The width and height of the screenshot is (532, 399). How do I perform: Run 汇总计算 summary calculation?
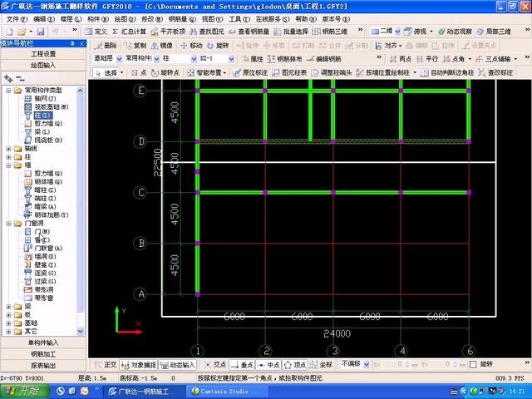(x=130, y=32)
